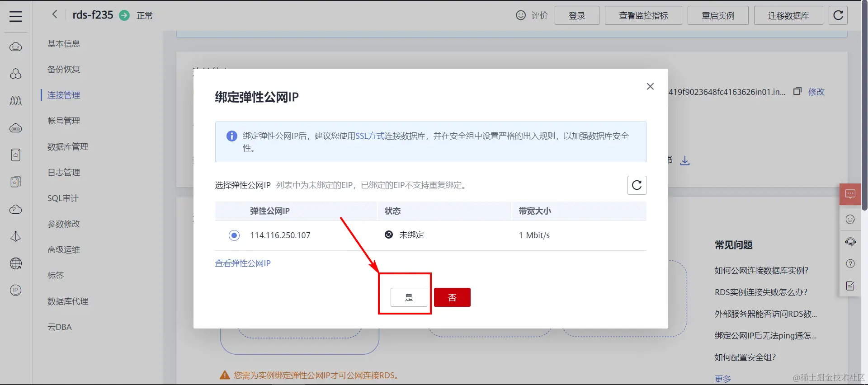Open 数据库代理 in the side menu
Image resolution: width=868 pixels, height=385 pixels.
[x=68, y=301]
